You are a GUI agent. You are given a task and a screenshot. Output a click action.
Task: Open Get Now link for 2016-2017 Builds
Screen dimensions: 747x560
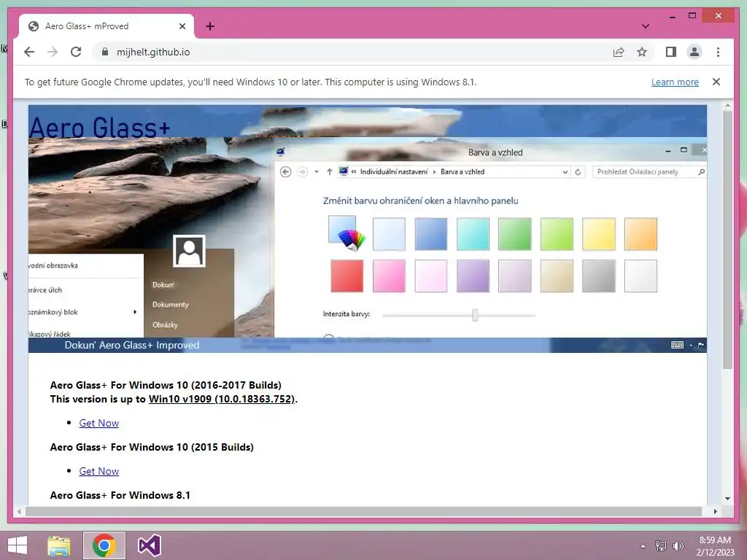pyautogui.click(x=98, y=423)
